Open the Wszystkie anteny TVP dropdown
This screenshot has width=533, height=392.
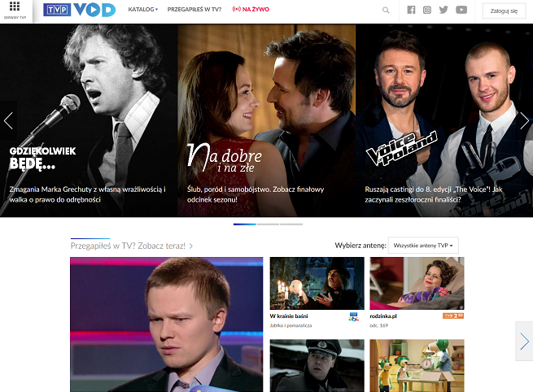click(423, 245)
